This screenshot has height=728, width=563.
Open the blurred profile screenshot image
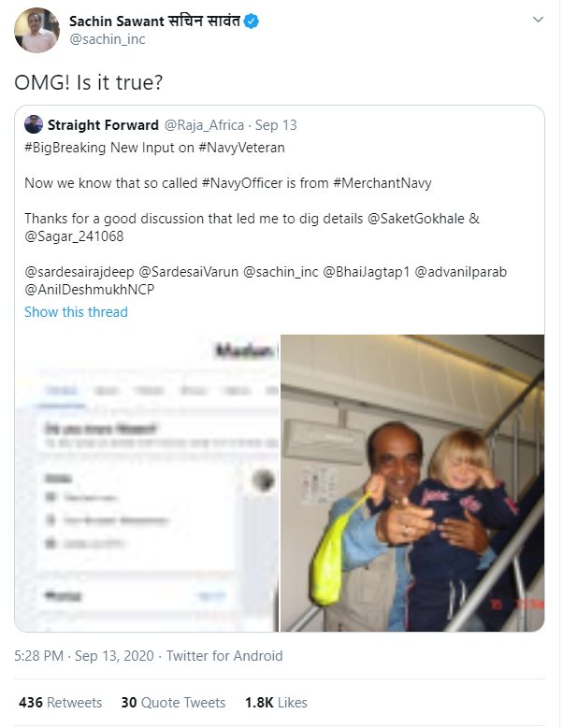pos(147,483)
